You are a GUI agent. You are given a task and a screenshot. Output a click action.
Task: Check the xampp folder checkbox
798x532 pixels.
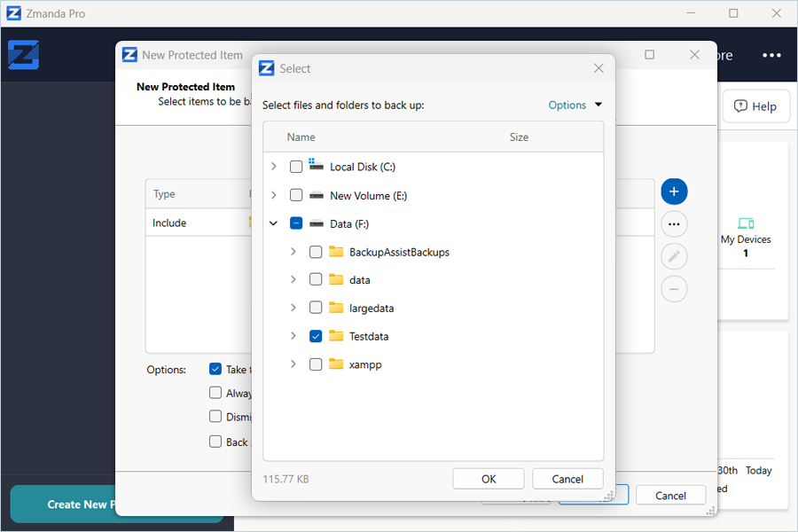316,364
